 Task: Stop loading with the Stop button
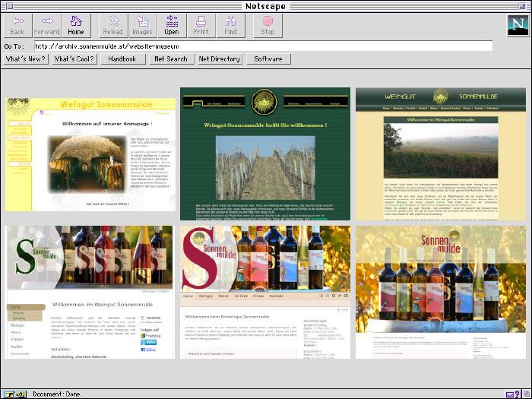tap(268, 26)
